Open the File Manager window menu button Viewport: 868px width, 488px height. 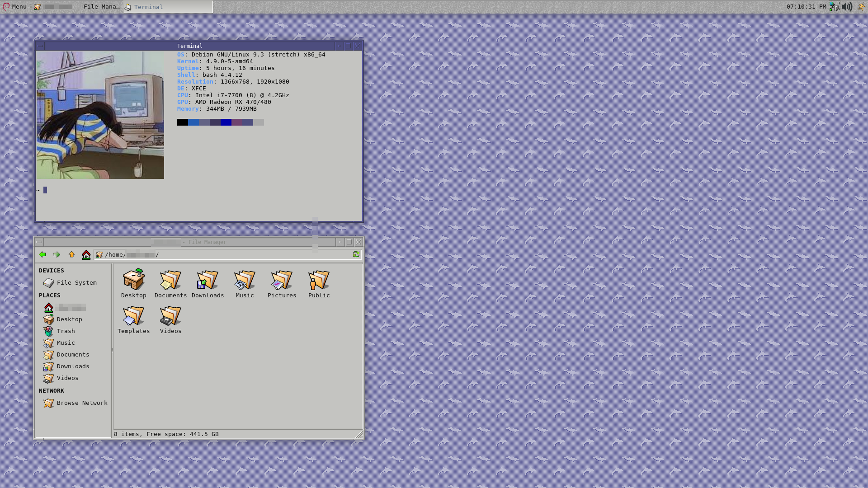pyautogui.click(x=39, y=242)
